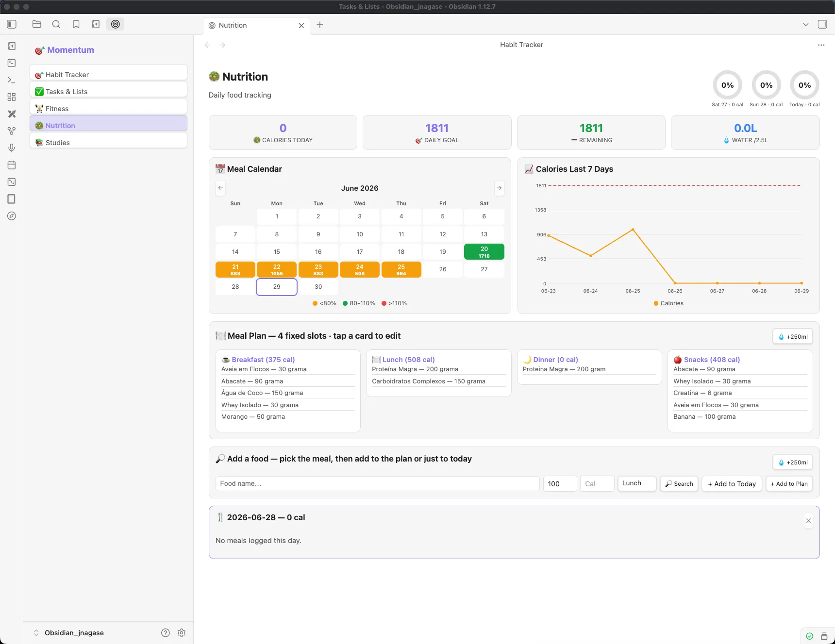Open the target-shaped Momentum view icon
Screen dimensions: 835x644
coord(116,24)
